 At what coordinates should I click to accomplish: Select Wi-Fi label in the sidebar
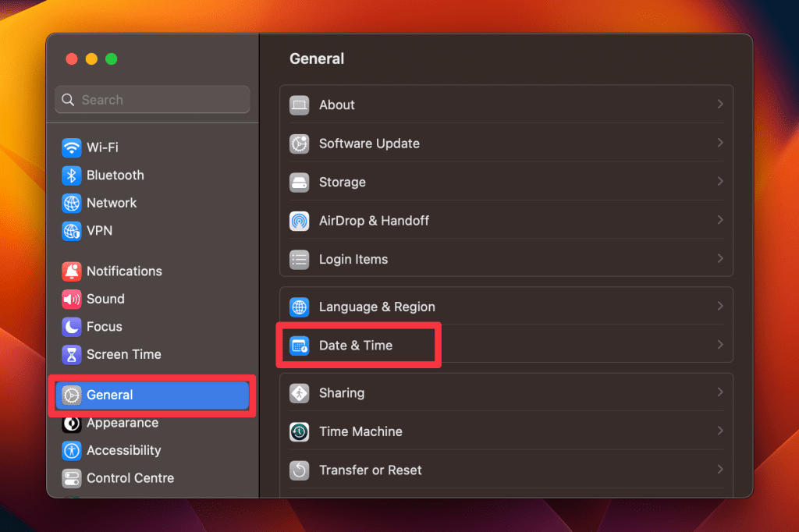pyautogui.click(x=102, y=147)
